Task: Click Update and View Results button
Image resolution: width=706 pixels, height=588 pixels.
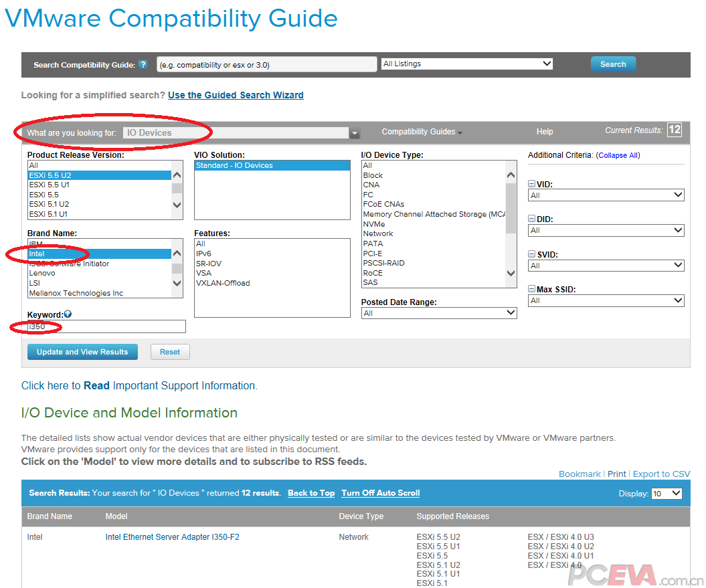Action: (82, 352)
